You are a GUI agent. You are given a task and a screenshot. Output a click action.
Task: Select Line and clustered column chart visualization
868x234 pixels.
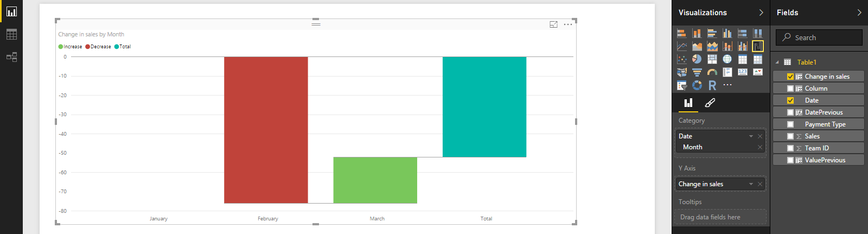743,46
